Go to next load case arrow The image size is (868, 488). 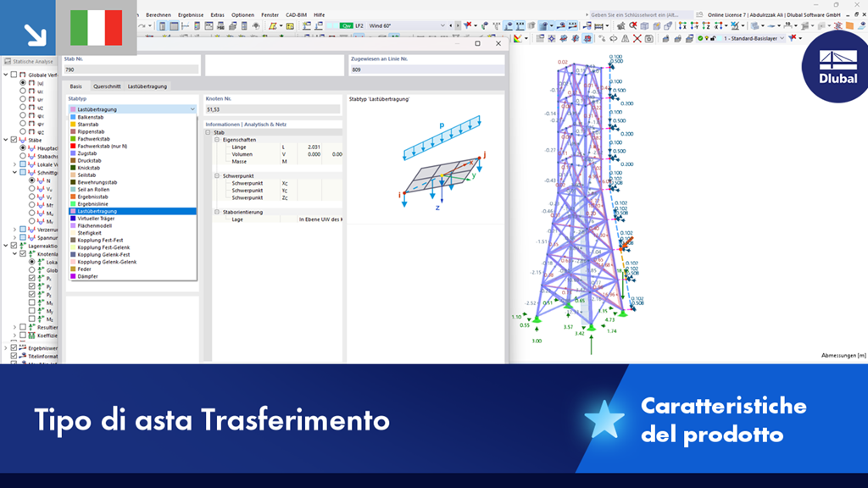tap(457, 25)
